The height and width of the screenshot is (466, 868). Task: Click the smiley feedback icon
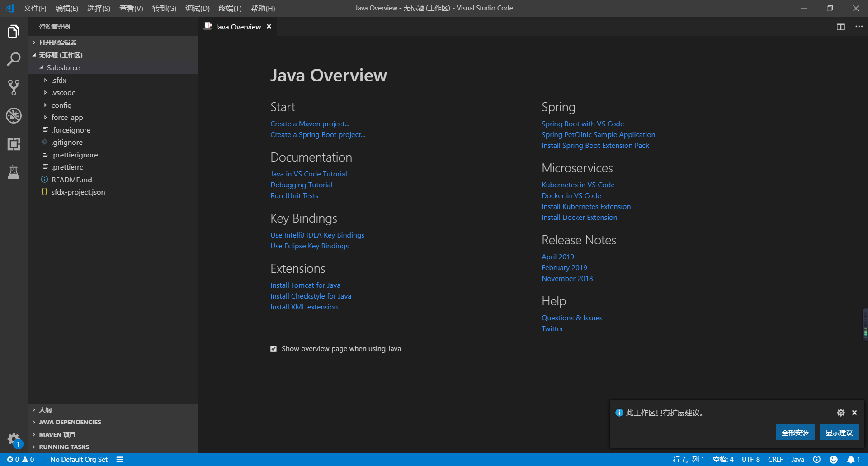(834, 460)
